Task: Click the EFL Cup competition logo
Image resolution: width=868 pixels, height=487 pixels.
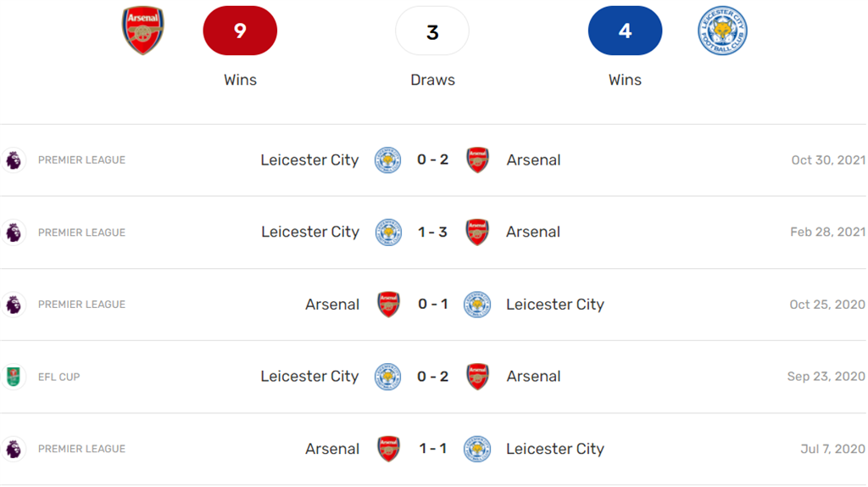Action: pos(14,377)
